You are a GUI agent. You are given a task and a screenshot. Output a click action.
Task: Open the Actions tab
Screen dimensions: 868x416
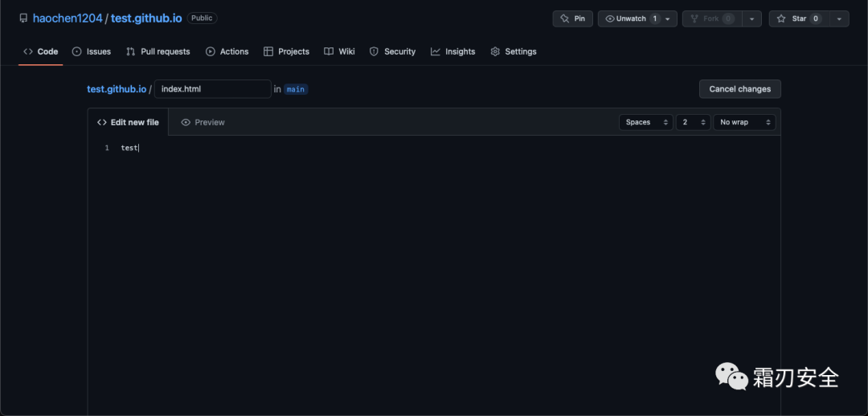tap(227, 51)
